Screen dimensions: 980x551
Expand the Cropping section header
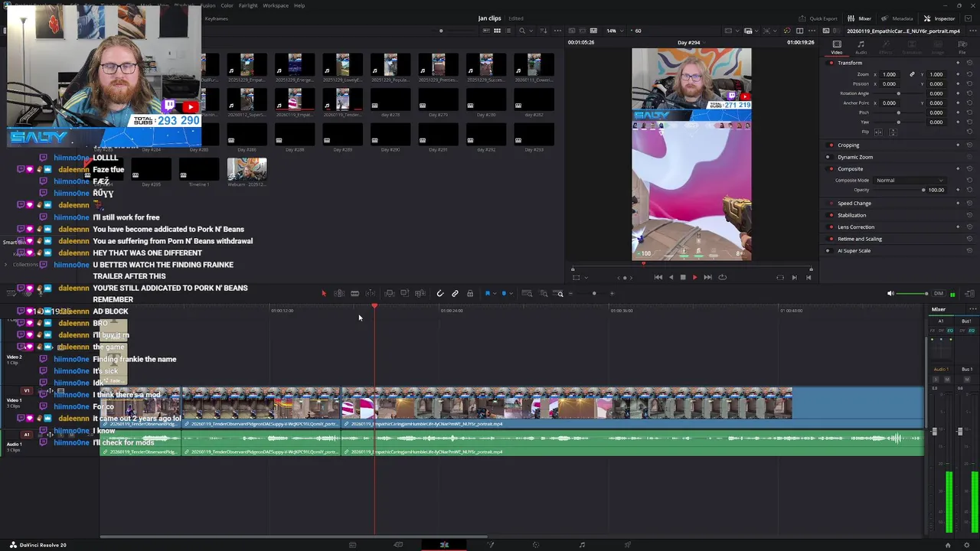point(848,145)
